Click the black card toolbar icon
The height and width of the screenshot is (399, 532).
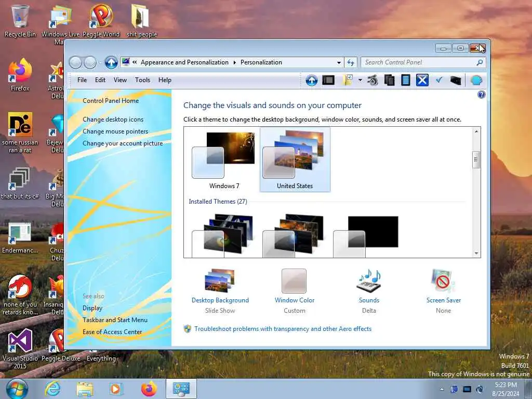pyautogui.click(x=456, y=81)
